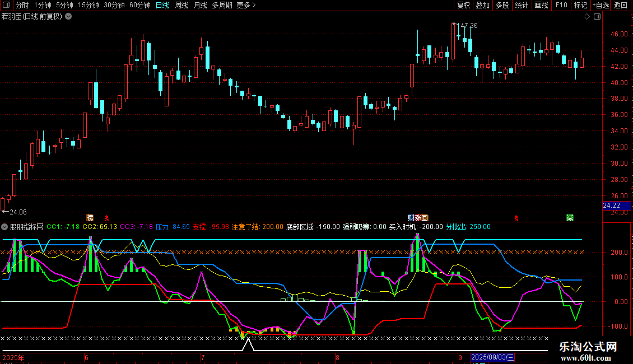Click the 压力: 84.65 value

tap(173, 227)
